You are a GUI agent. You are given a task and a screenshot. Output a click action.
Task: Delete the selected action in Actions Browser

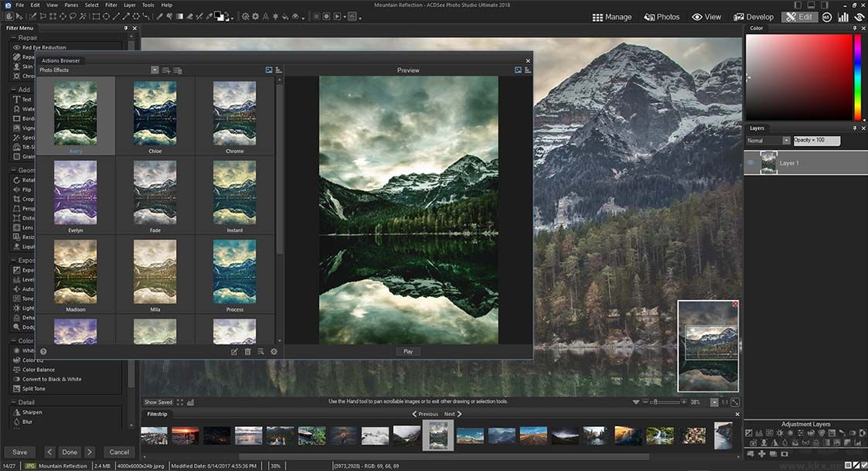(x=247, y=351)
